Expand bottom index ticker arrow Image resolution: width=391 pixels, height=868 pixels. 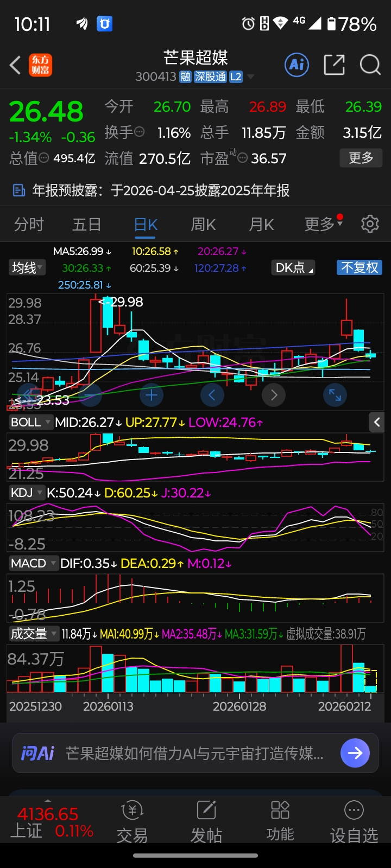click(x=48, y=801)
